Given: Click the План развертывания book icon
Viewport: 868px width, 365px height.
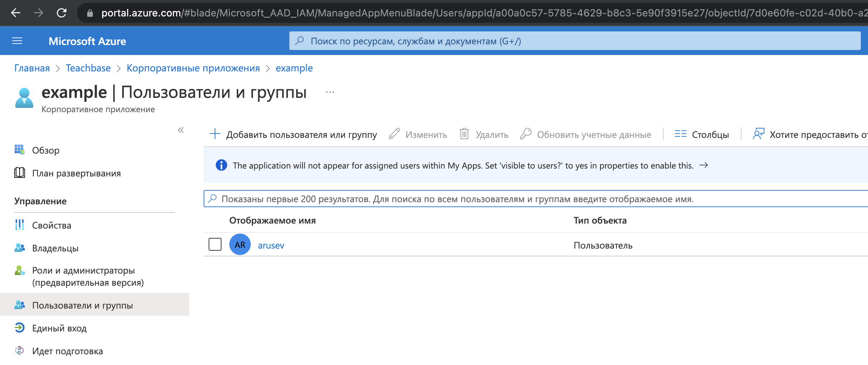Looking at the screenshot, I should tap(20, 173).
